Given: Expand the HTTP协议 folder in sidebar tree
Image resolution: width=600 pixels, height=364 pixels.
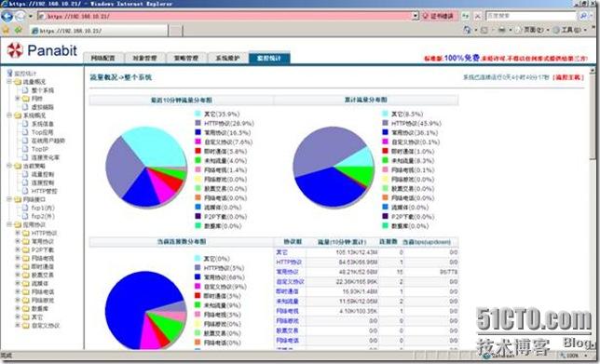Looking at the screenshot, I should point(17,233).
